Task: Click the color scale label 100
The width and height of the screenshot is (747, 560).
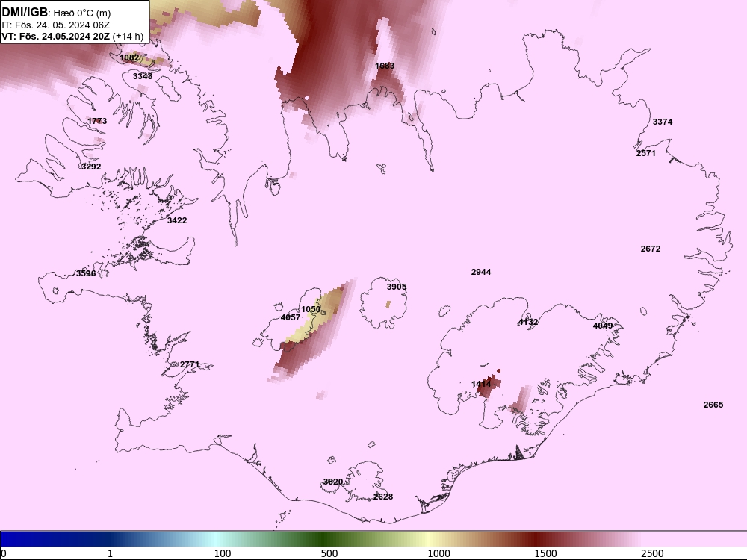Action: [223, 554]
